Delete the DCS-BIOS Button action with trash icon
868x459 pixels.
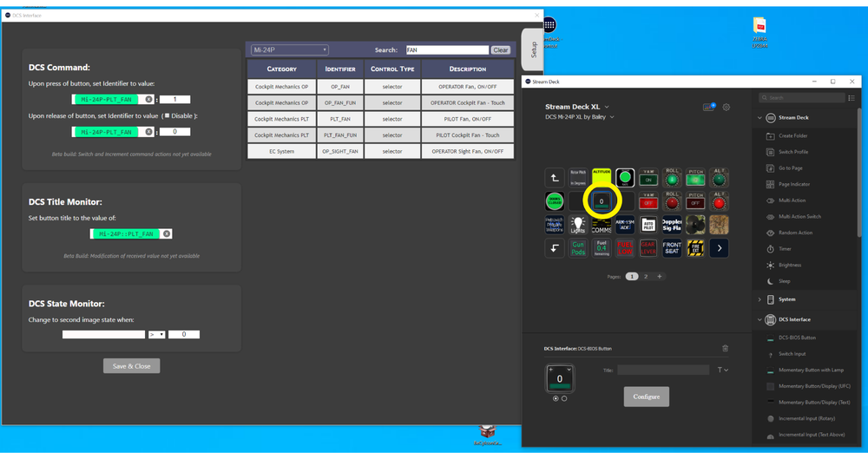click(725, 348)
